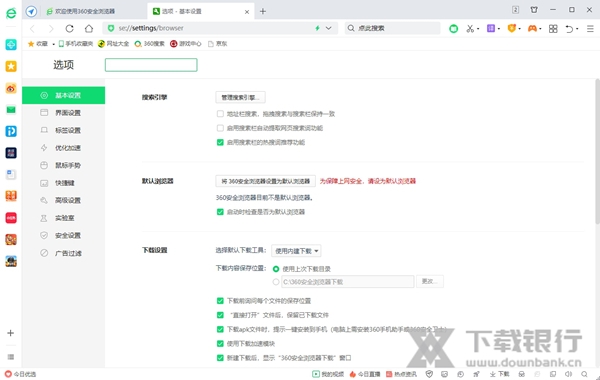The width and height of the screenshot is (600, 380).
Task: Open 优化加速 settings category
Action: point(64,148)
